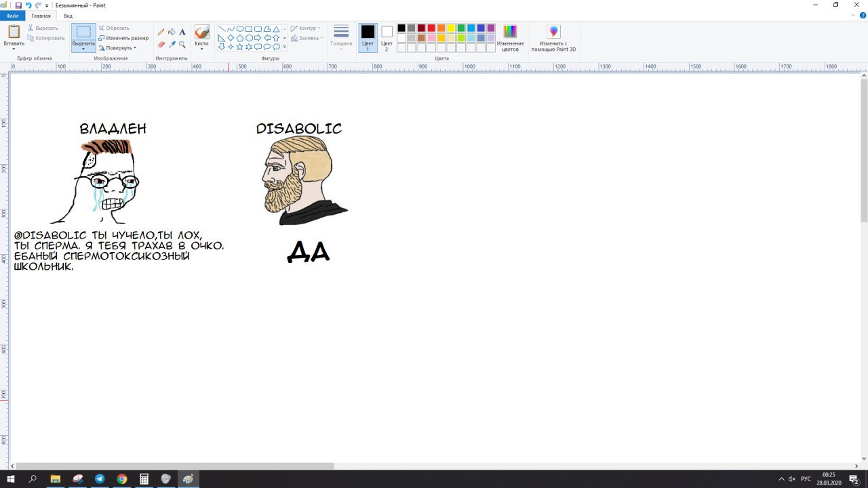Image resolution: width=868 pixels, height=488 pixels.
Task: Select the Color picker eyedropper tool
Action: (x=172, y=45)
